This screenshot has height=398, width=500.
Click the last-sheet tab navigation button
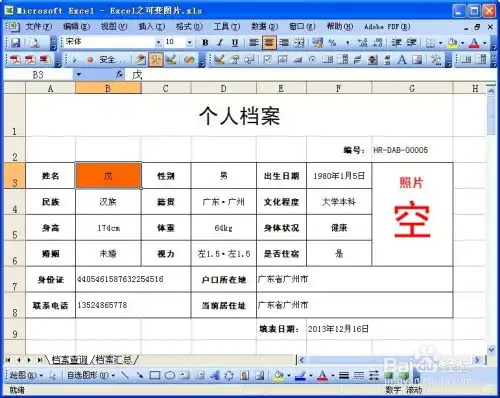point(40,360)
